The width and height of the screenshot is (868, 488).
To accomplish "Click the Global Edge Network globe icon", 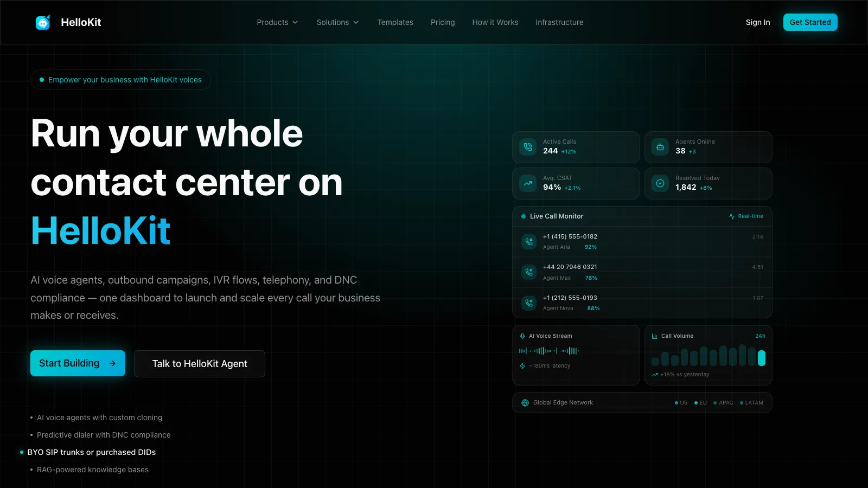I will pyautogui.click(x=525, y=403).
